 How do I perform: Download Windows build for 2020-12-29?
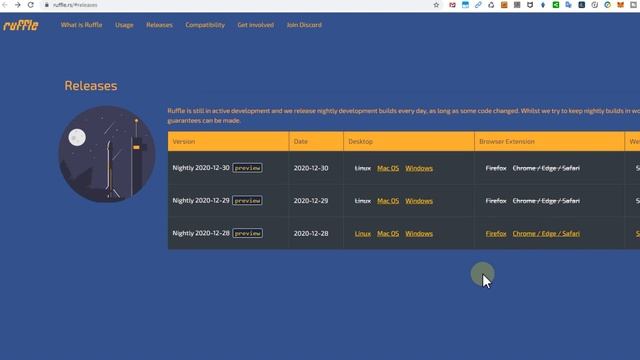click(x=419, y=201)
